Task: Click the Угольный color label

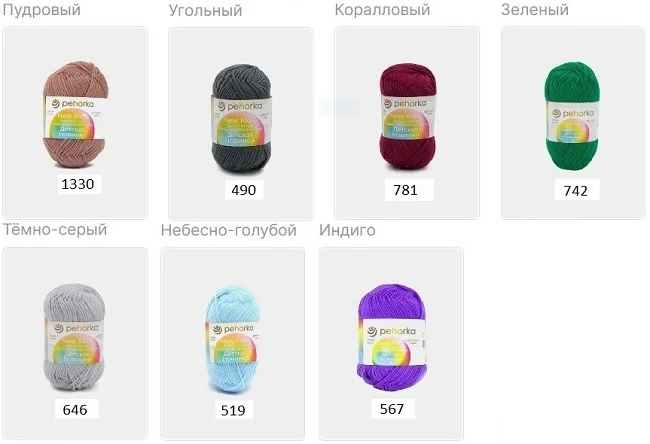Action: [205, 10]
